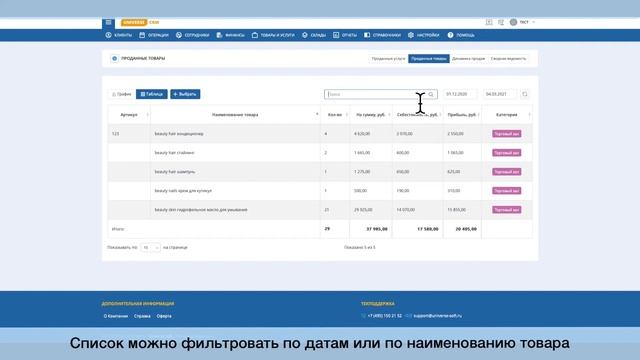Open the end date field 04.03.2021

(x=499, y=94)
